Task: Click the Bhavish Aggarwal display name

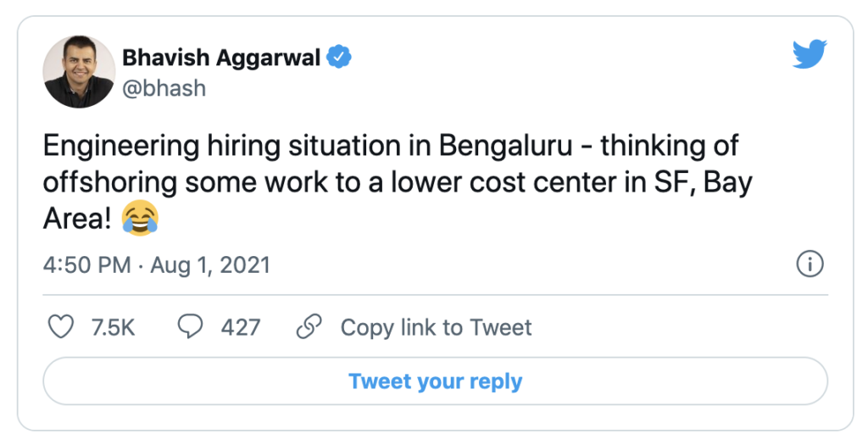Action: coord(221,58)
